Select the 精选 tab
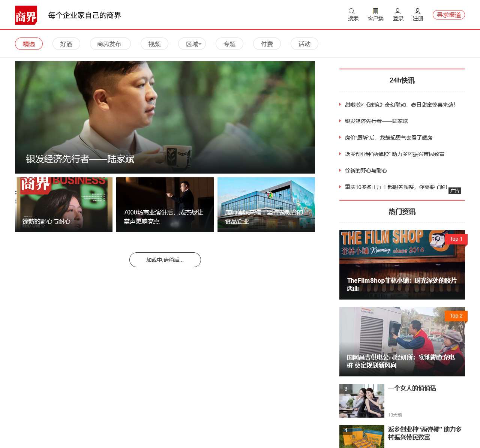Viewport: 480px width, 448px height. [29, 44]
